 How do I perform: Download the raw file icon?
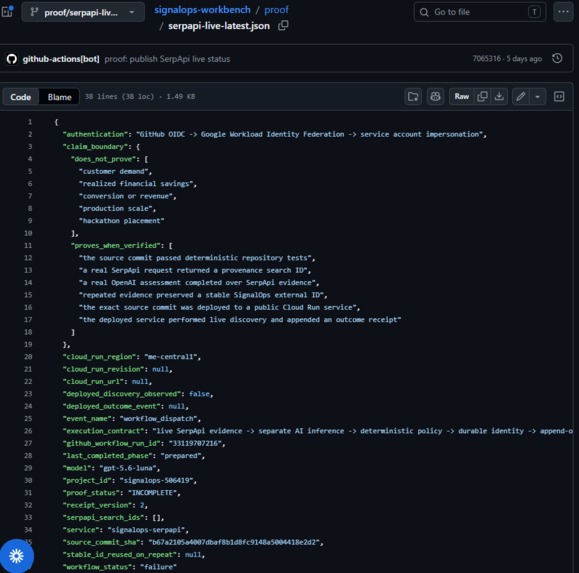tap(499, 97)
